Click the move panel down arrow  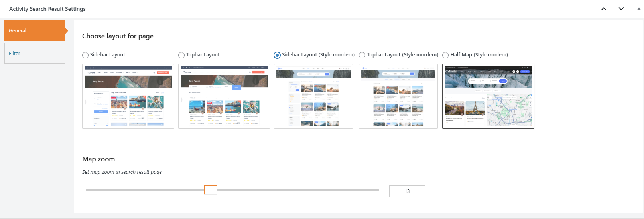click(621, 9)
